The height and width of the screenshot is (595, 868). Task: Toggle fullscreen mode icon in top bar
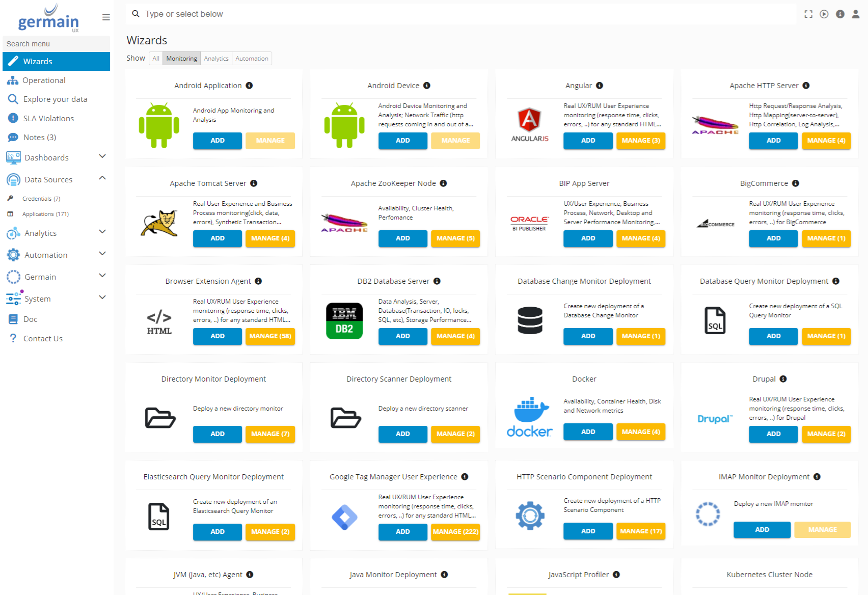tap(808, 14)
